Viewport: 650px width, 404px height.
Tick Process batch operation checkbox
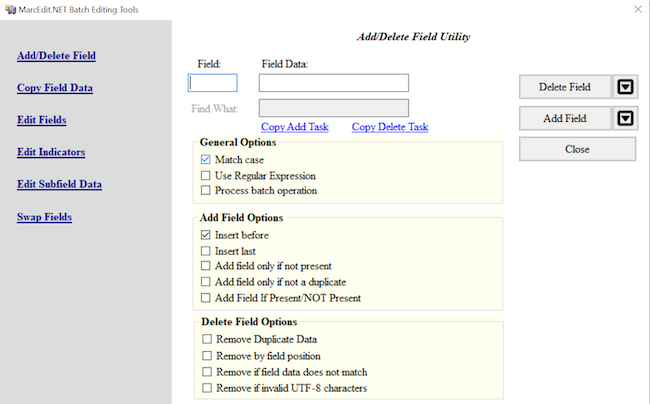click(x=206, y=191)
